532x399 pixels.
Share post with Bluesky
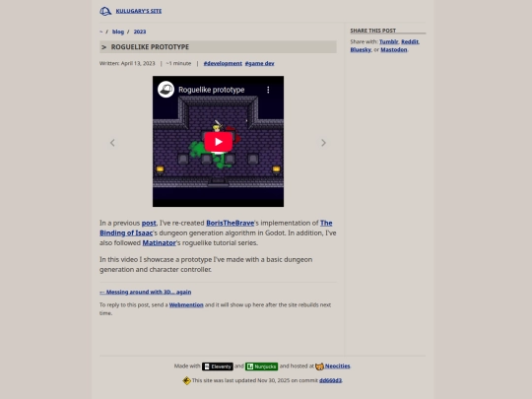point(361,50)
